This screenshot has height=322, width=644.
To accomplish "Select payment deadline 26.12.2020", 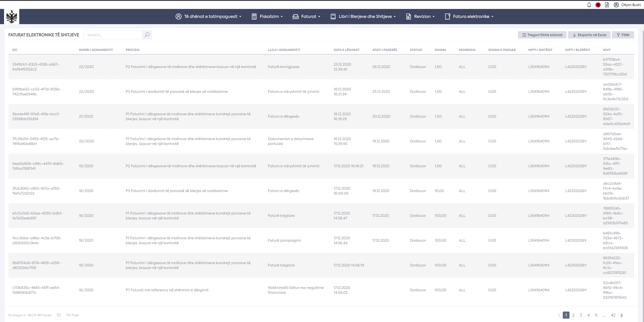I will 381,67.
